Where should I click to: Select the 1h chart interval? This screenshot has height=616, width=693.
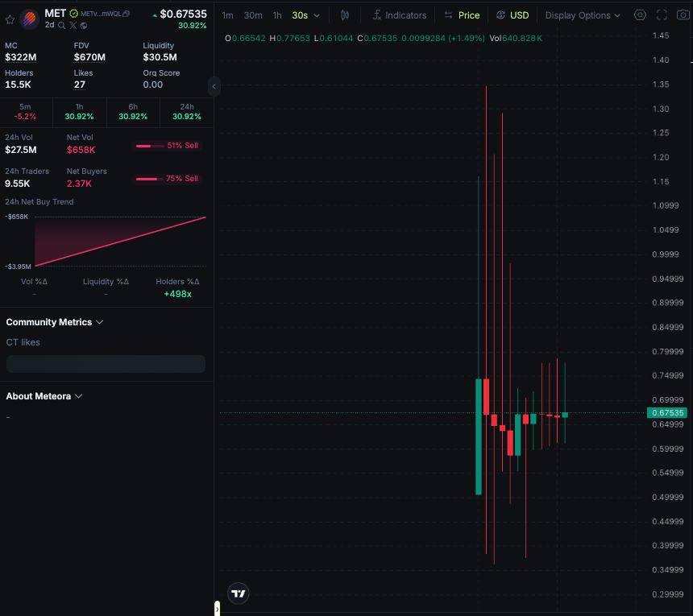[x=277, y=15]
